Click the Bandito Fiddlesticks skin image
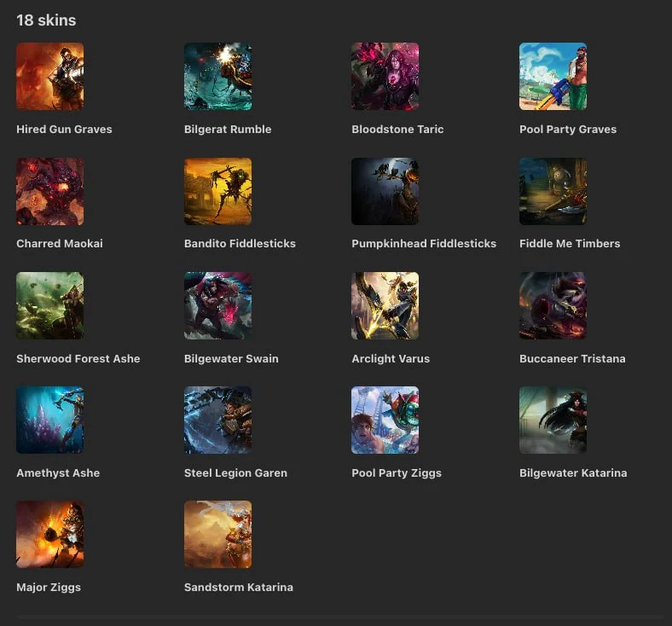Screen dimensions: 672x626 click(x=218, y=192)
